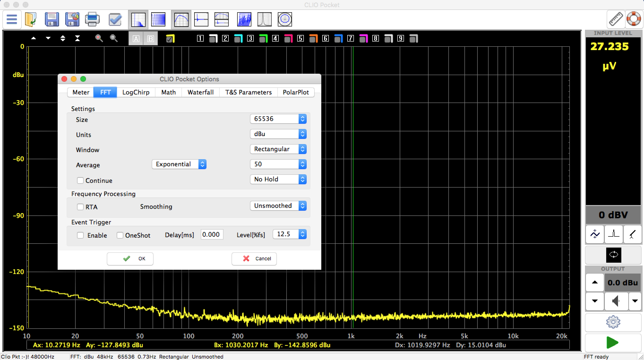The height and width of the screenshot is (360, 644).
Task: Mute output with the speaker icon
Action: point(616,301)
